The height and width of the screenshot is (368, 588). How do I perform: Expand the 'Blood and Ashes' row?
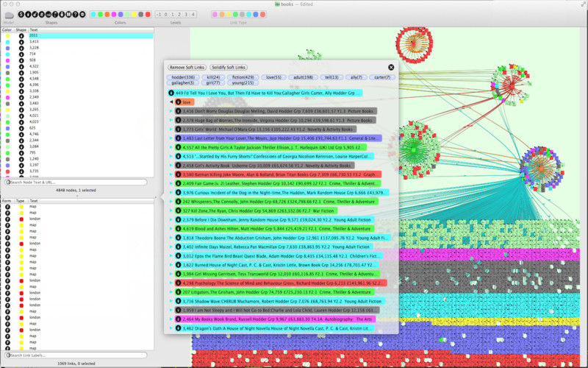pyautogui.click(x=171, y=229)
